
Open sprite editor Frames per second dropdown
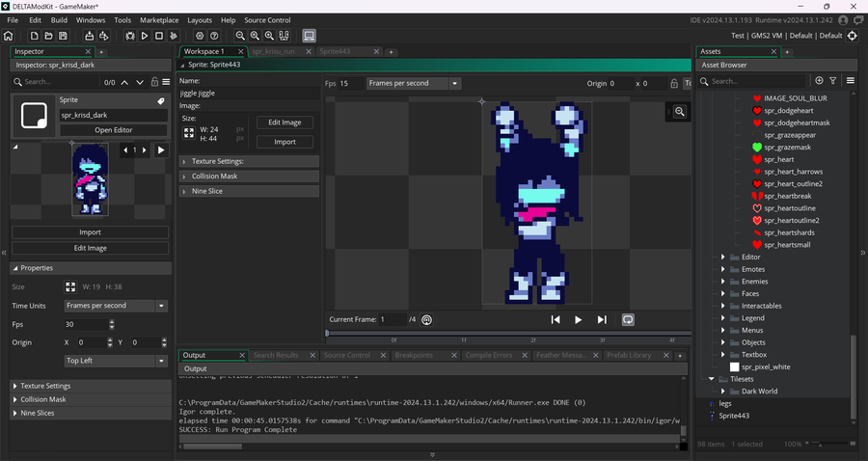[413, 84]
